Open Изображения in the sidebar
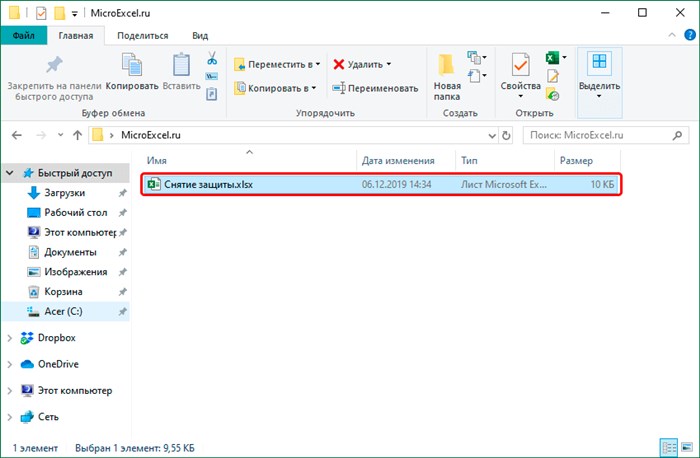Screen dimensions: 700x458 click(x=75, y=271)
